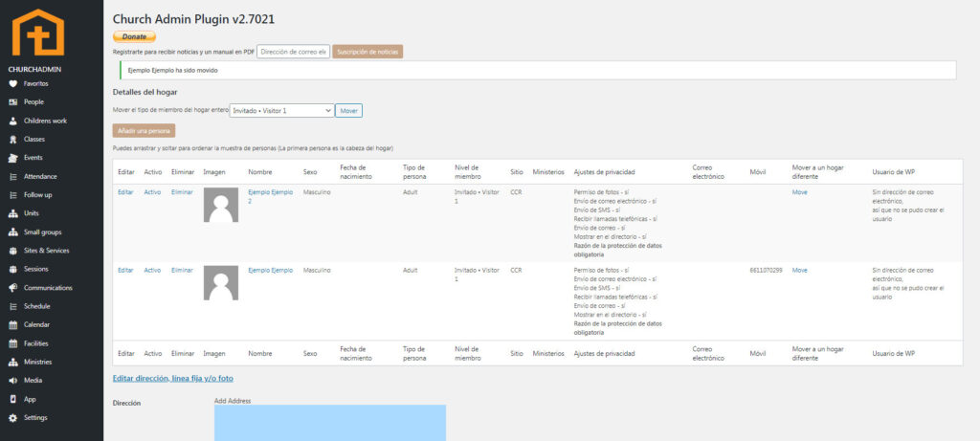This screenshot has width=980, height=441.
Task: Click Suscripción de noticias button
Action: pyautogui.click(x=367, y=52)
